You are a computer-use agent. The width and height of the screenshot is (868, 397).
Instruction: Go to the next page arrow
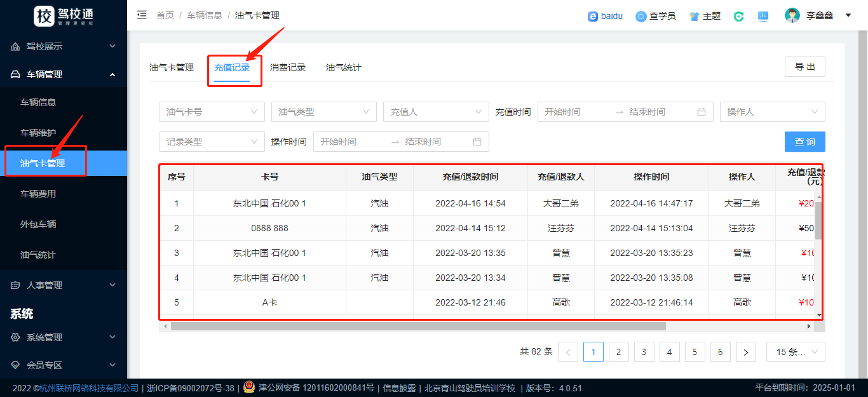point(746,352)
